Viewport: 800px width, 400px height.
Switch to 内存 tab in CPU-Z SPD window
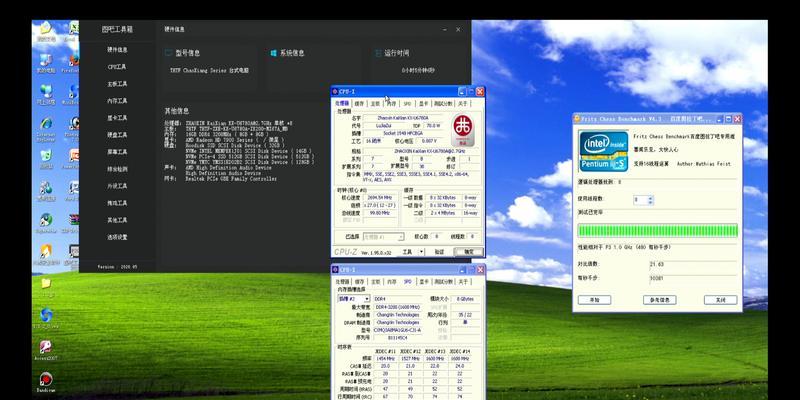click(x=391, y=282)
